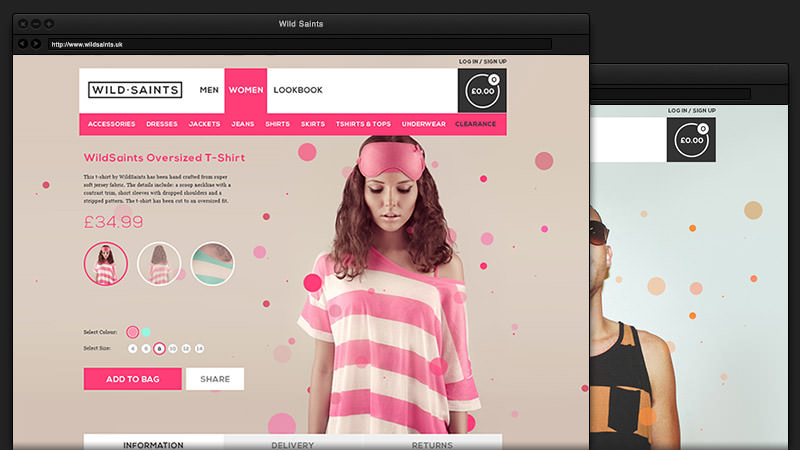The width and height of the screenshot is (800, 450).
Task: Select size 12
Action: coord(186,348)
